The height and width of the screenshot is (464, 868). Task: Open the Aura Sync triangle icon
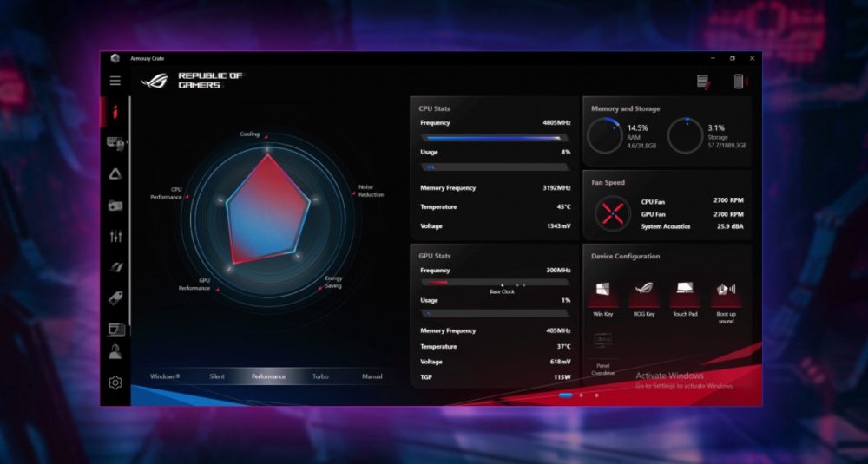(115, 174)
